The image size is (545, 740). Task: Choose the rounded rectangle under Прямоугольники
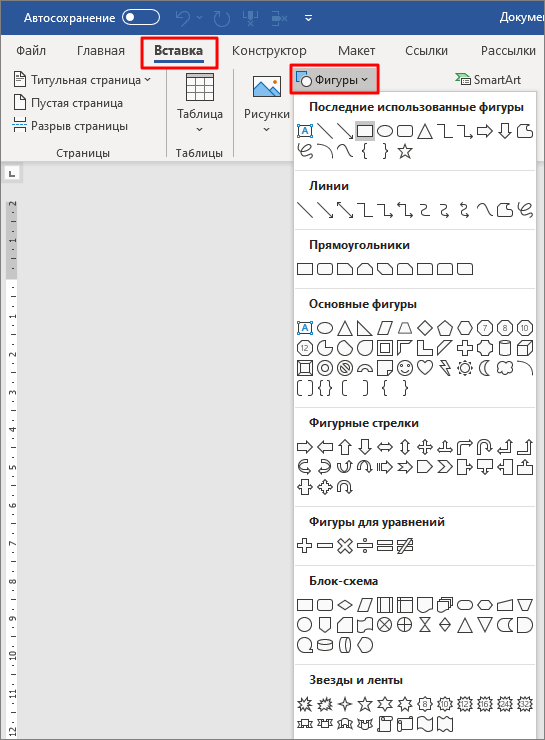(x=325, y=269)
